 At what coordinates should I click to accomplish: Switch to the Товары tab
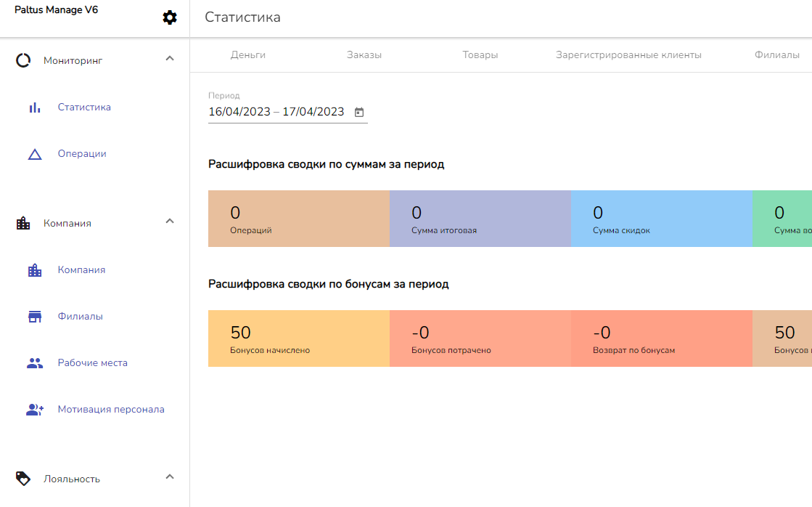[x=480, y=55]
